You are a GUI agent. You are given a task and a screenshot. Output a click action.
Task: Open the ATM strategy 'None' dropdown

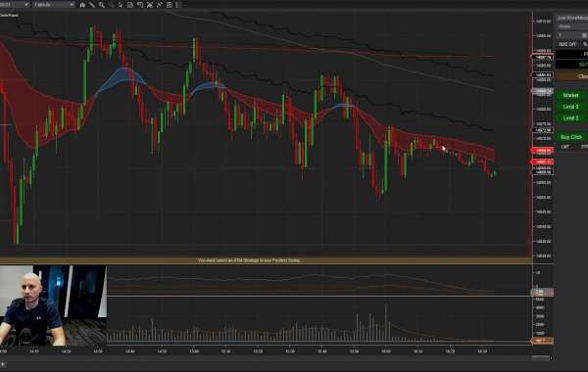click(x=572, y=26)
